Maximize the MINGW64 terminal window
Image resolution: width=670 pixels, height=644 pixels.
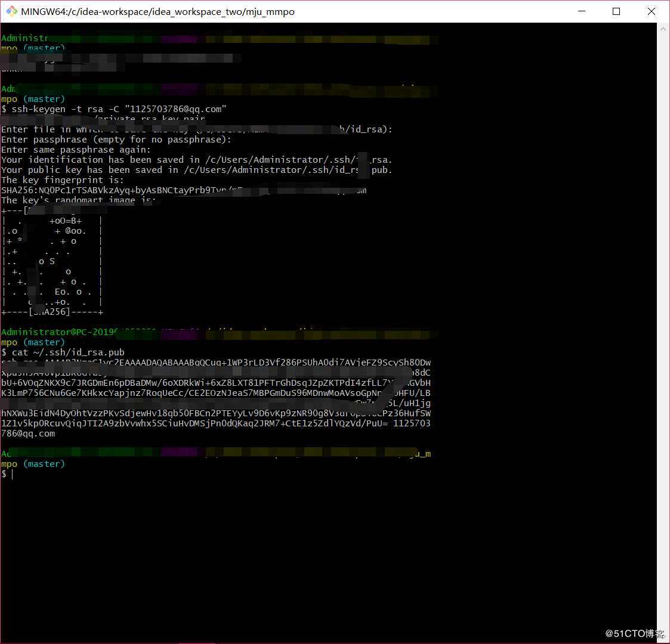(x=616, y=11)
